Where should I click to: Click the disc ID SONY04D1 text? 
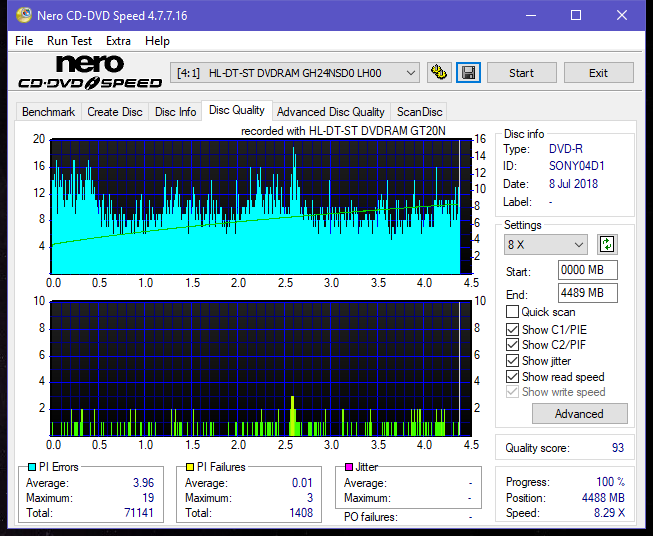tap(576, 166)
